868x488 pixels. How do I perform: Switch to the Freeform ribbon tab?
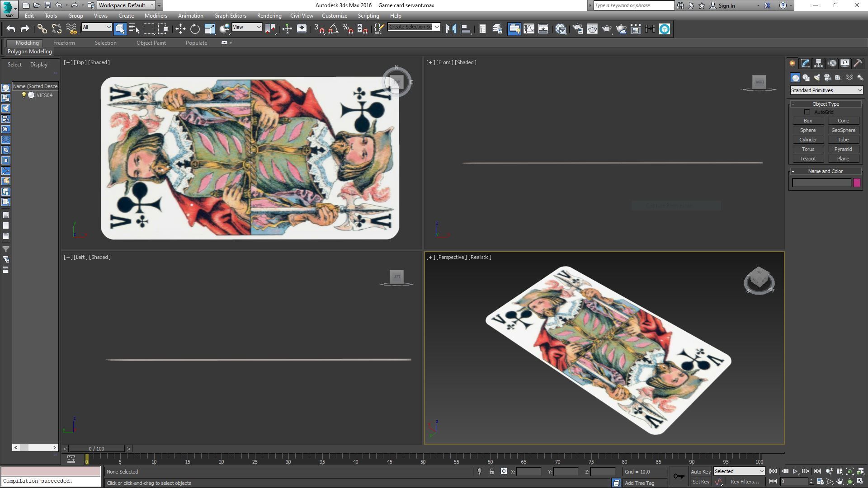[x=64, y=43]
